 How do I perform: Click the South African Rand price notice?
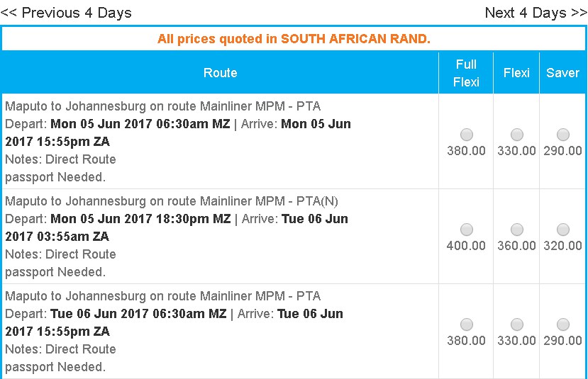(x=294, y=39)
